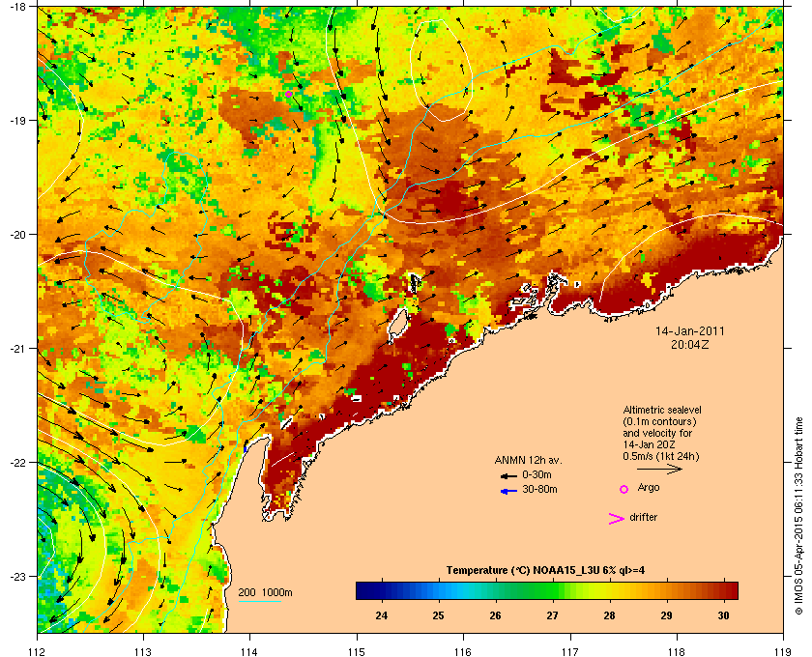Click the '0-30m' legend label
Viewport: 812px width, 657px height.
click(536, 474)
